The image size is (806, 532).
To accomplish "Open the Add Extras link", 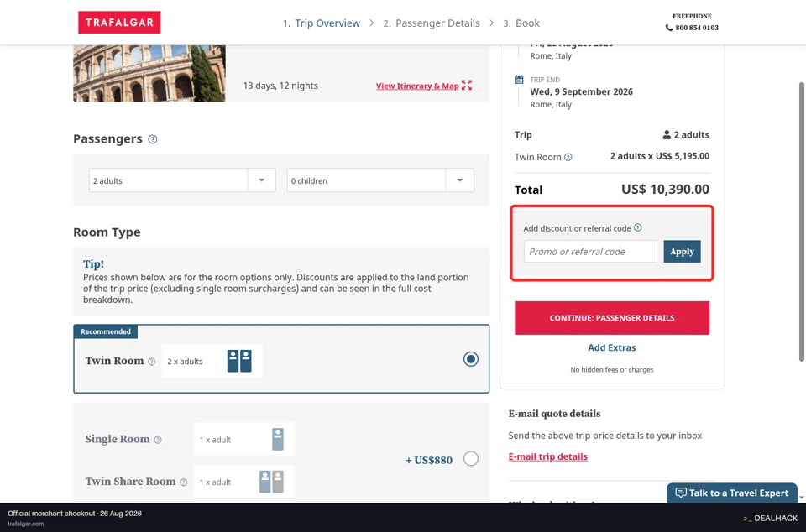I will click(612, 347).
